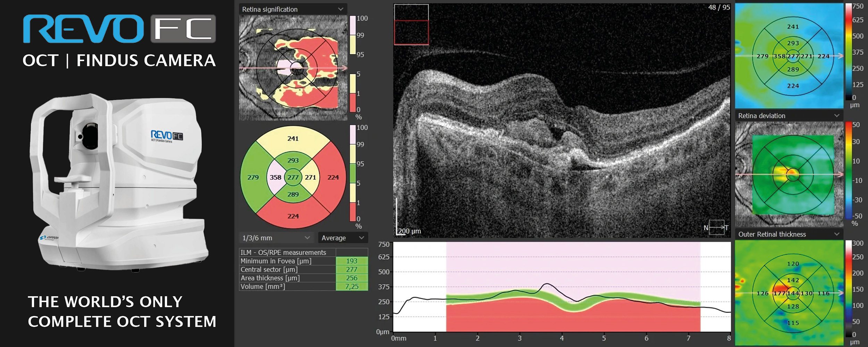The height and width of the screenshot is (347, 868).
Task: Click the N-T scan orientation icon
Action: coord(716,228)
